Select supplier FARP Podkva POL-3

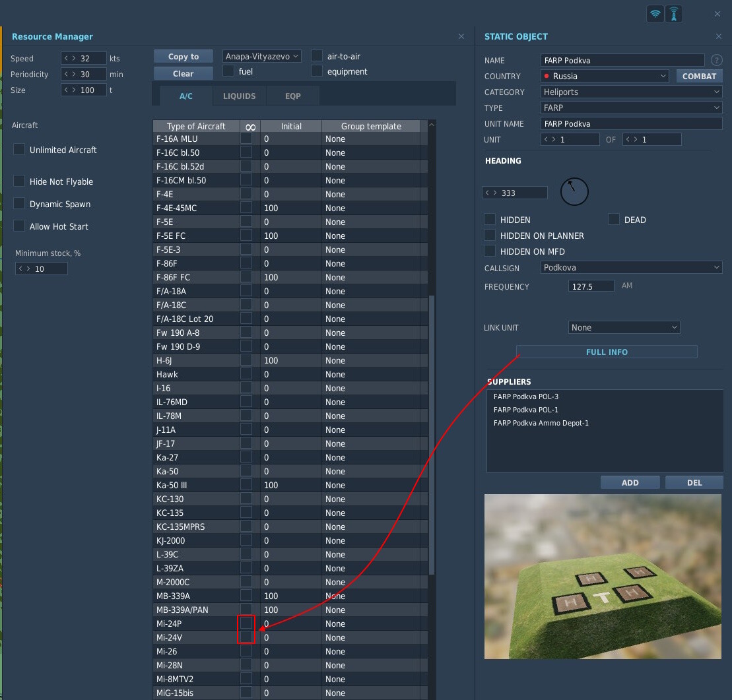click(526, 397)
